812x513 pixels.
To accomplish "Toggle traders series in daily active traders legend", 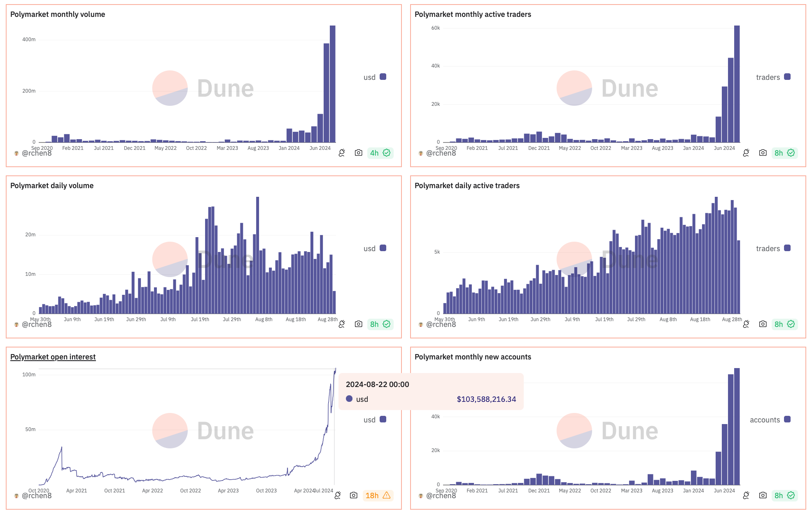I will coord(768,248).
